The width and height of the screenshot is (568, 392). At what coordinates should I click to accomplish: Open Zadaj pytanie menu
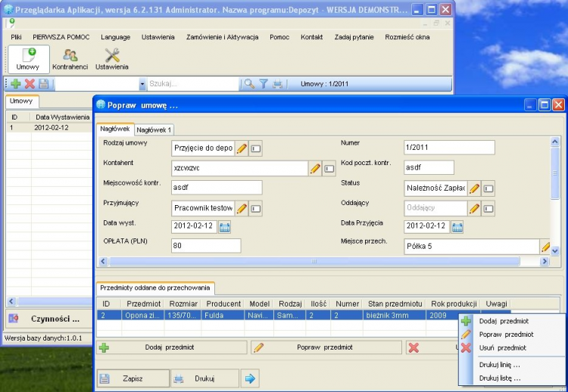tap(354, 37)
